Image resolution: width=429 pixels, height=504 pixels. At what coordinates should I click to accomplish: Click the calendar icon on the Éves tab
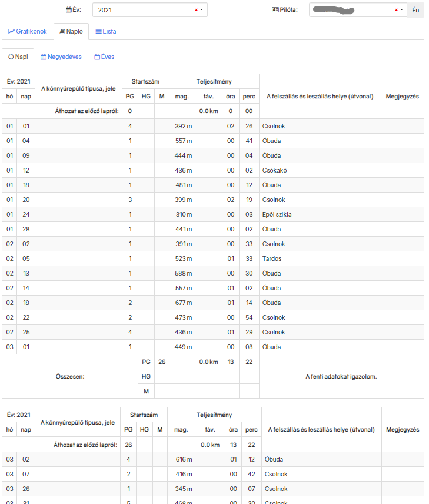pyautogui.click(x=97, y=57)
